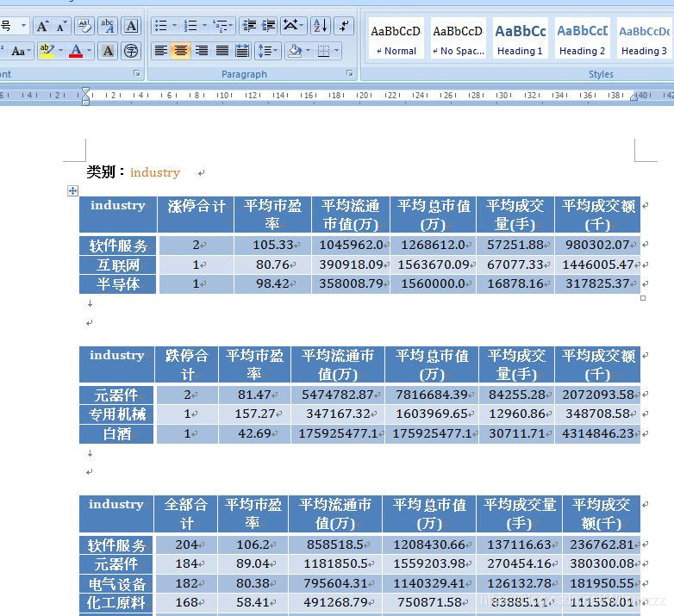674x616 pixels.
Task: Expand numbering library dropdown arrow
Action: click(x=204, y=26)
